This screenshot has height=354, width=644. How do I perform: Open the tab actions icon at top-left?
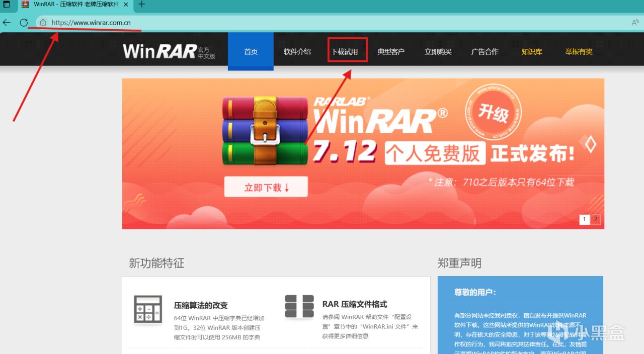click(7, 5)
